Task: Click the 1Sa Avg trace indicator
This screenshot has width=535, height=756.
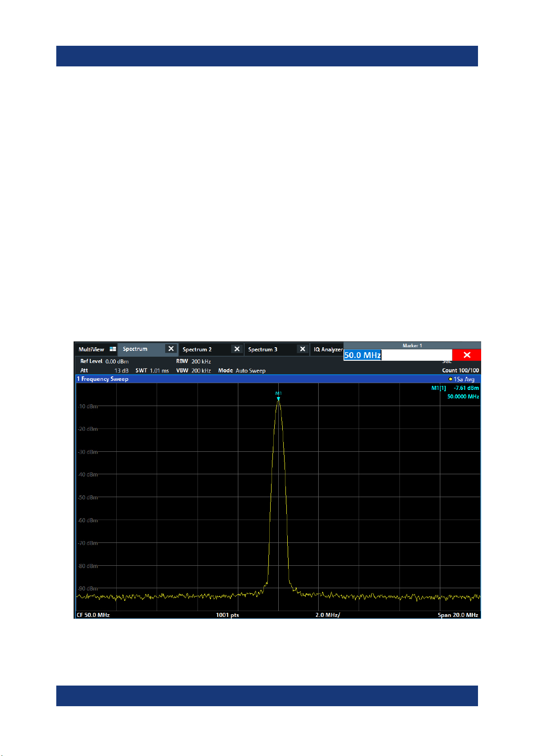Action: coord(461,379)
